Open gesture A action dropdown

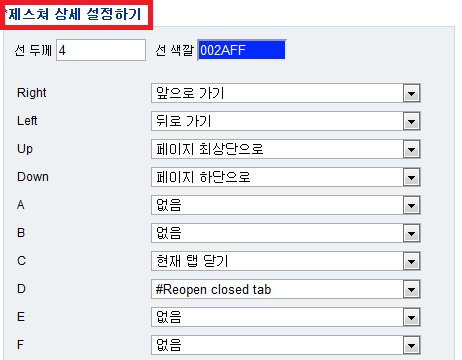411,205
